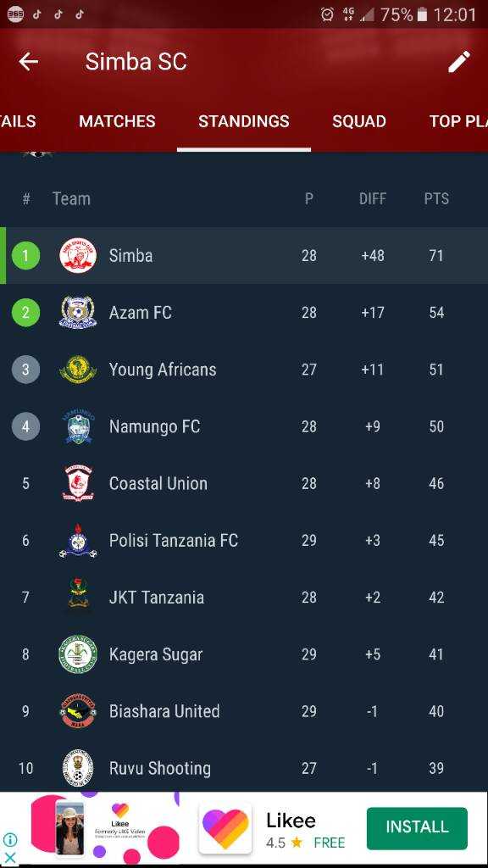Tap the Biashara United crest
This screenshot has height=868, width=488.
point(78,711)
